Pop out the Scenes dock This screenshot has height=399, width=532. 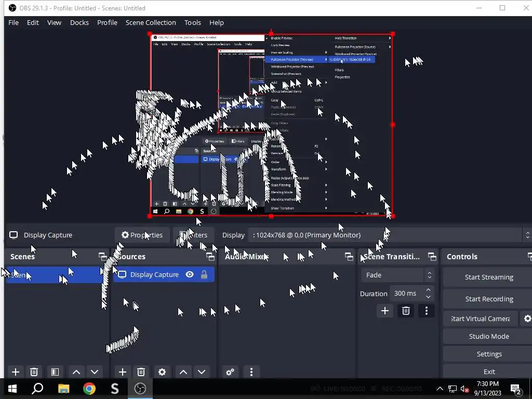pyautogui.click(x=102, y=257)
